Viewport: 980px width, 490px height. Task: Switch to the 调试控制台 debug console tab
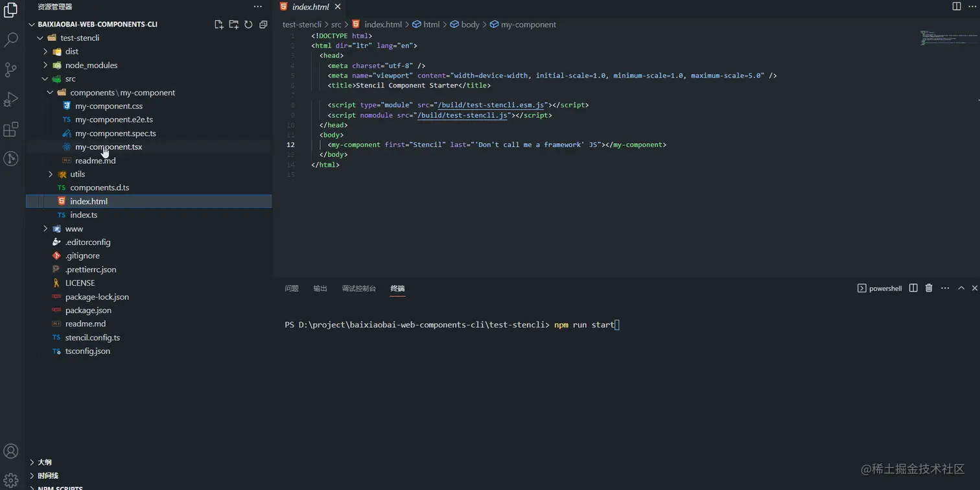359,288
